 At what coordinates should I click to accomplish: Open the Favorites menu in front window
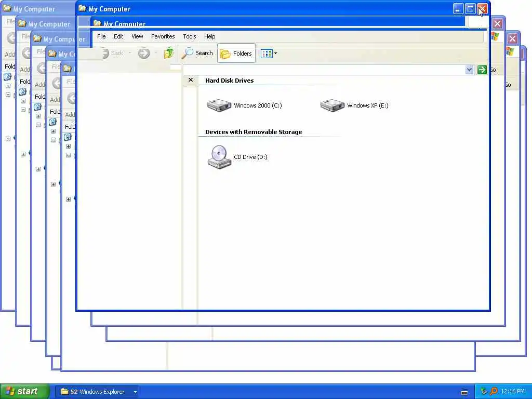coord(163,36)
